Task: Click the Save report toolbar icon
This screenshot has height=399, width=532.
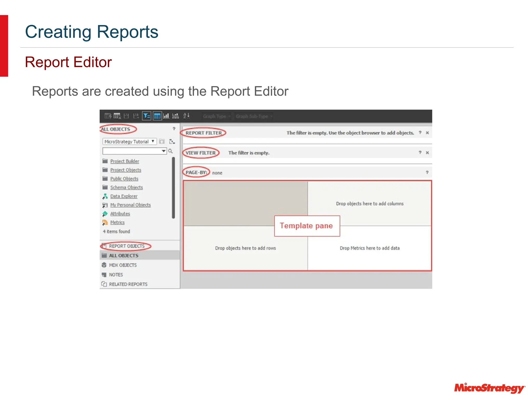Action: pyautogui.click(x=127, y=116)
